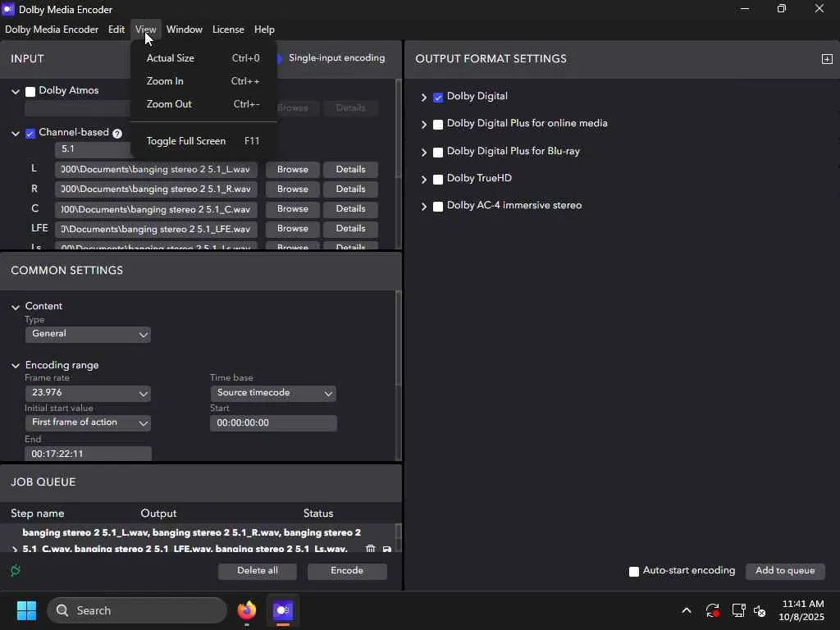The width and height of the screenshot is (840, 630).
Task: Collapse the Channel-based input section
Action: point(16,134)
